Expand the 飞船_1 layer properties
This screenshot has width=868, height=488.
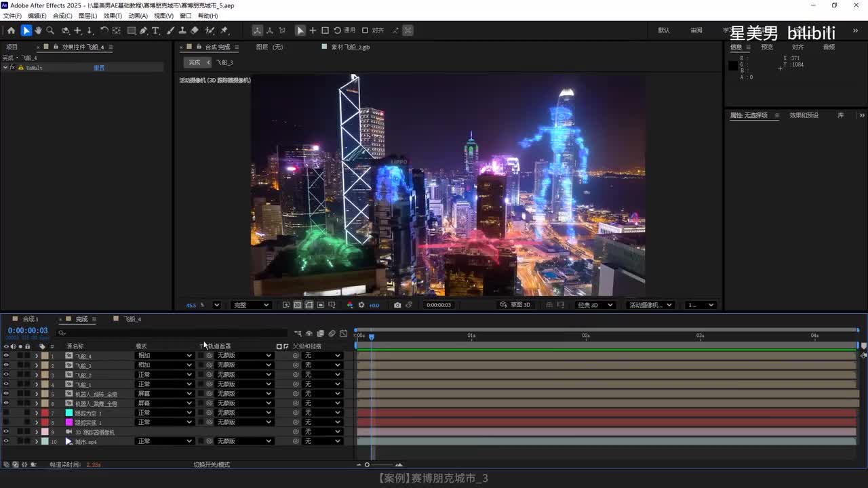tap(37, 384)
